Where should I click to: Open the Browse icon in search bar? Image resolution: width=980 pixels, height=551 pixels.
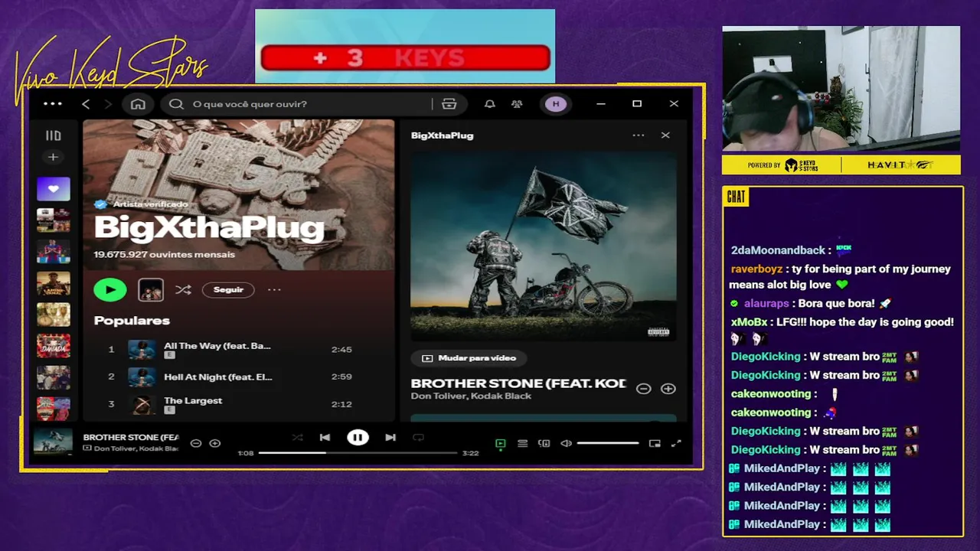click(449, 104)
